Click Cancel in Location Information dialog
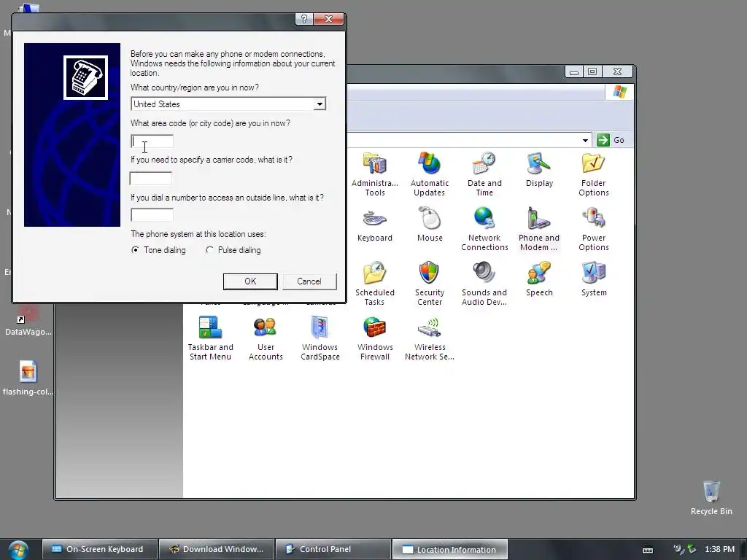The width and height of the screenshot is (747, 560). tap(309, 281)
